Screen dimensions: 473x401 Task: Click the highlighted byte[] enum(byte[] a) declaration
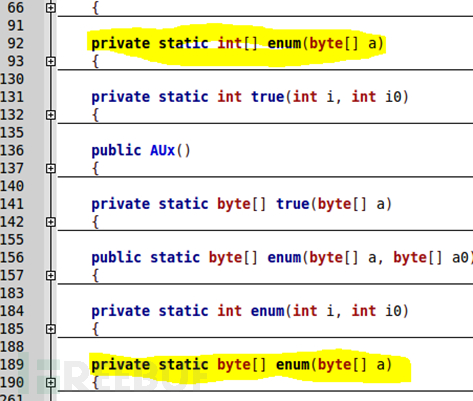pyautogui.click(x=241, y=365)
